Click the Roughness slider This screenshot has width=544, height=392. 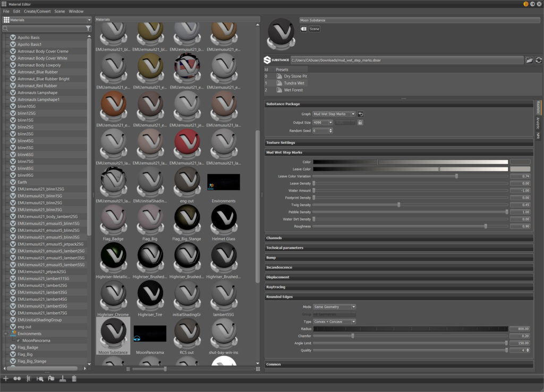tap(411, 226)
